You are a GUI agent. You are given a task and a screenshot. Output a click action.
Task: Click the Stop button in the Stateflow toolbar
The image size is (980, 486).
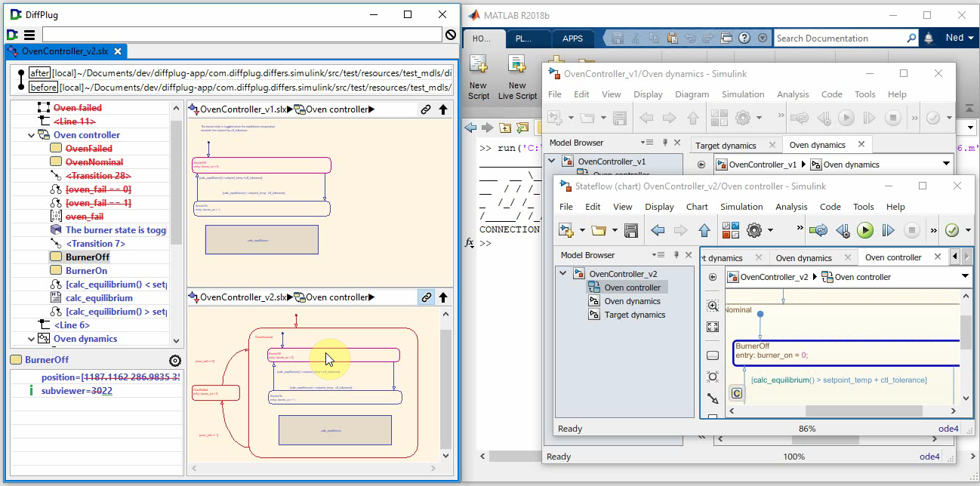912,230
